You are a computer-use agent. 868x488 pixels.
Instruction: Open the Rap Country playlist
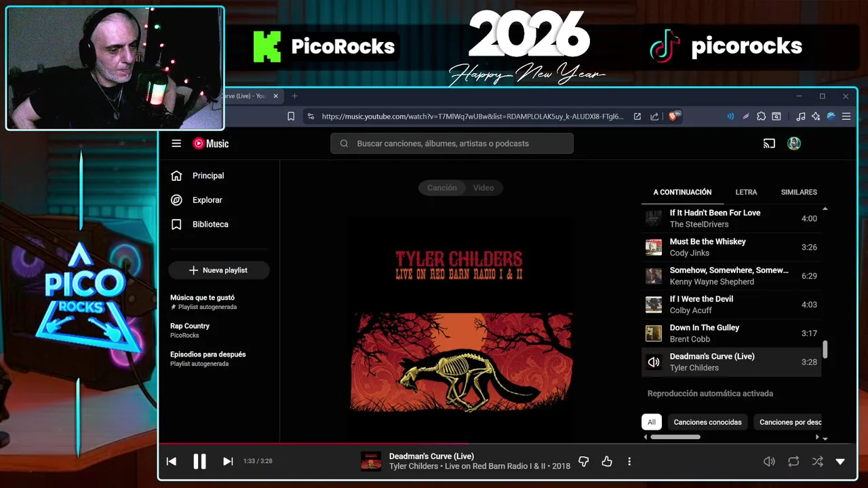[x=190, y=330]
